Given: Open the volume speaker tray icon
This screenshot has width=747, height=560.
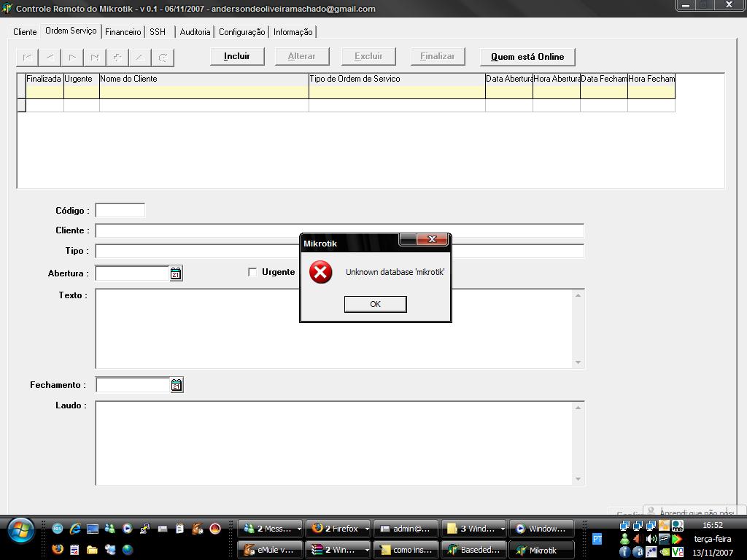Looking at the screenshot, I should click(x=651, y=539).
